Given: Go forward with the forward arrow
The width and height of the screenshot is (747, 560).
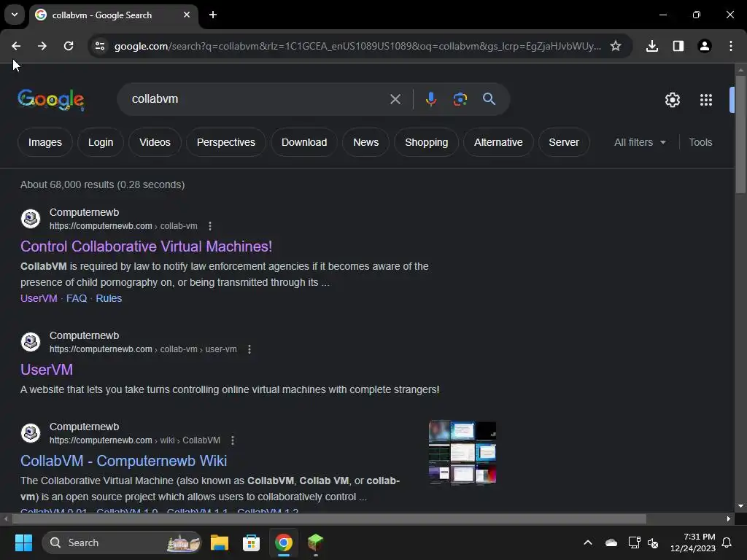Looking at the screenshot, I should click(x=42, y=46).
